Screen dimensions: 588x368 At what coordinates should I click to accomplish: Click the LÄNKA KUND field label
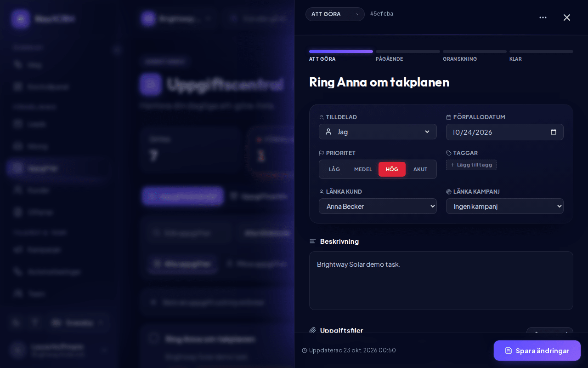coord(344,192)
